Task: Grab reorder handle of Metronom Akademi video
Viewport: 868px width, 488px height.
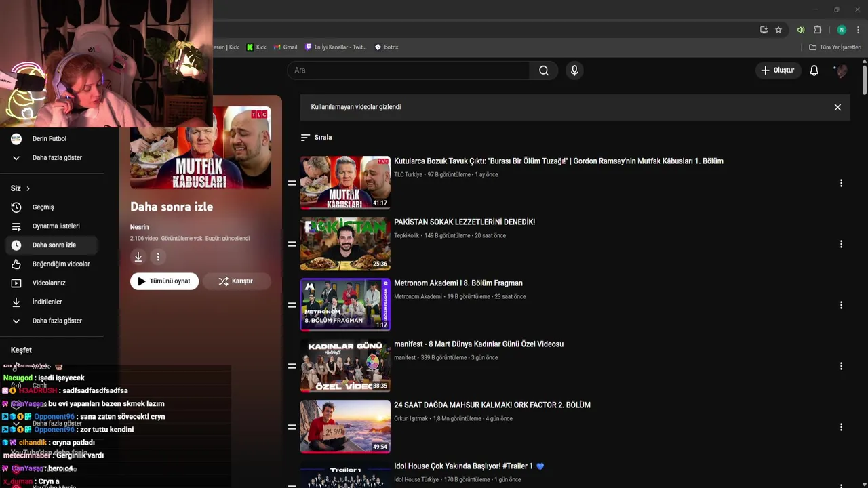Action: (x=292, y=305)
